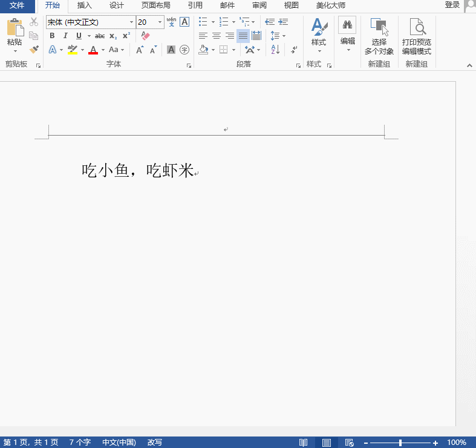Click the Select Multiple Objects icon
This screenshot has height=448, width=476.
point(379,38)
